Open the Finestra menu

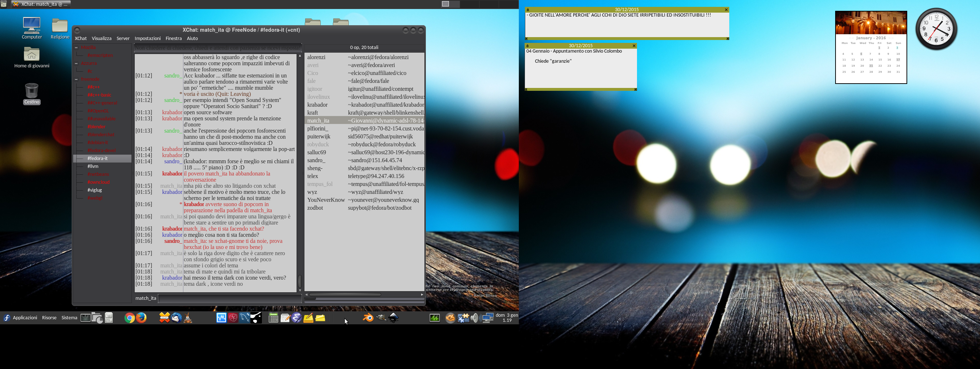click(x=173, y=39)
